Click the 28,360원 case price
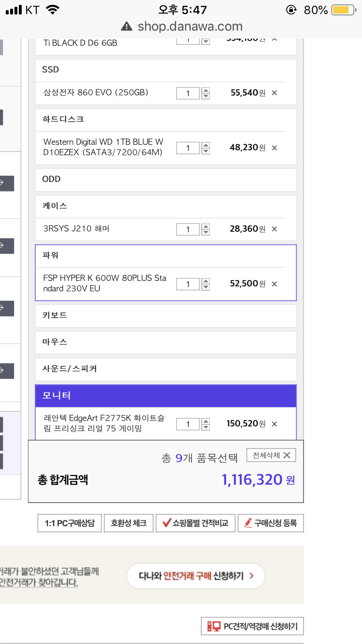The image size is (362, 644). click(x=248, y=229)
